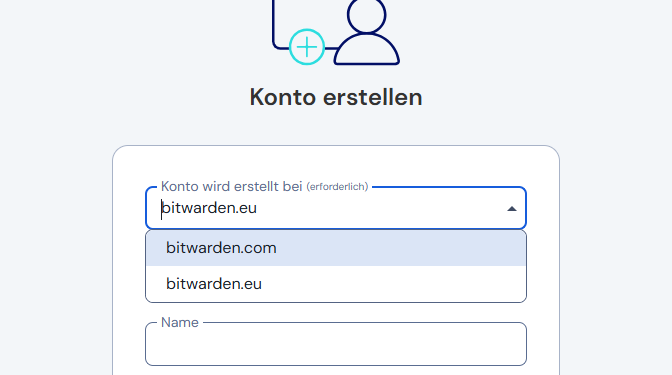The image size is (672, 375).
Task: Click the head circle of user icon
Action: [x=366, y=15]
